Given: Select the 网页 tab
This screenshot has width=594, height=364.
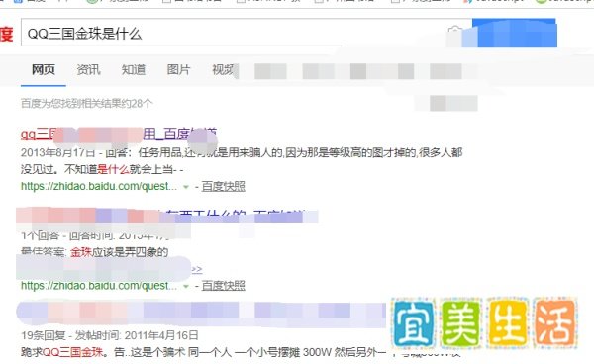Looking at the screenshot, I should (44, 69).
